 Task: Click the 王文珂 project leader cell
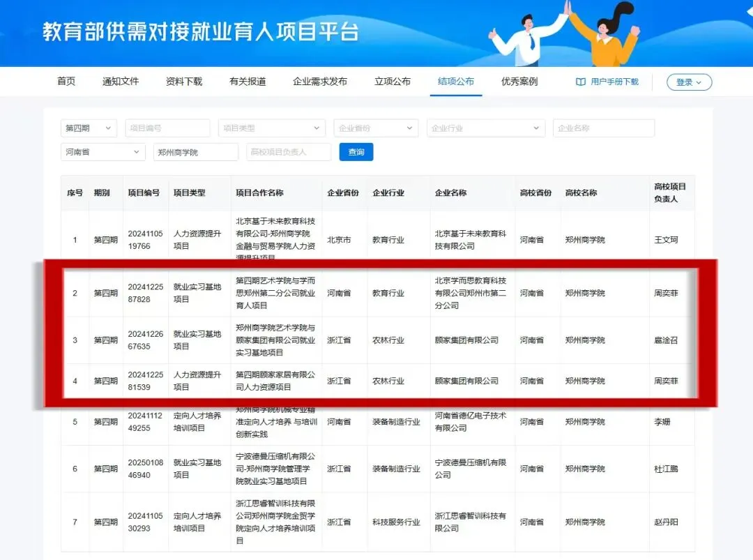pos(666,240)
